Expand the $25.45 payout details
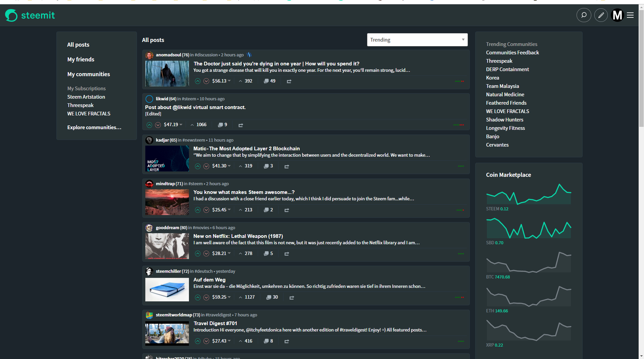The width and height of the screenshot is (644, 359). click(x=221, y=210)
